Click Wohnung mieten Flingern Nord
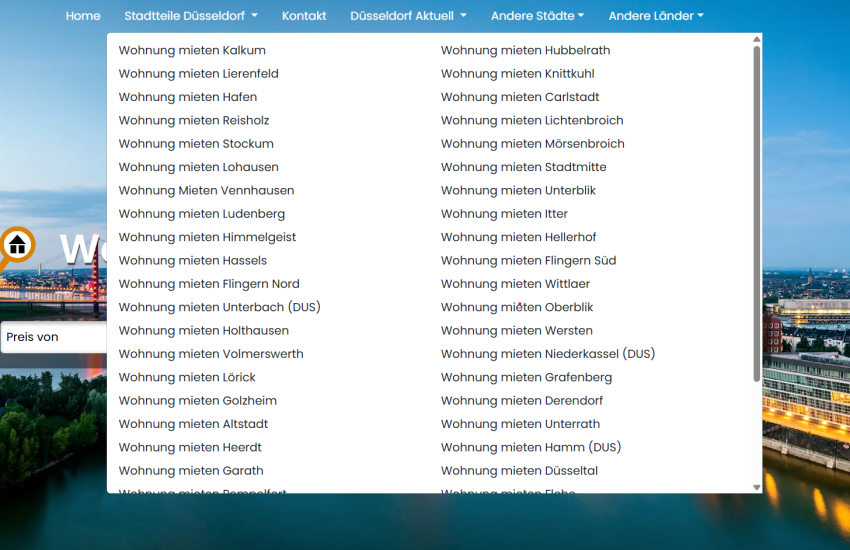Screen dimensions: 850x550 click(209, 284)
